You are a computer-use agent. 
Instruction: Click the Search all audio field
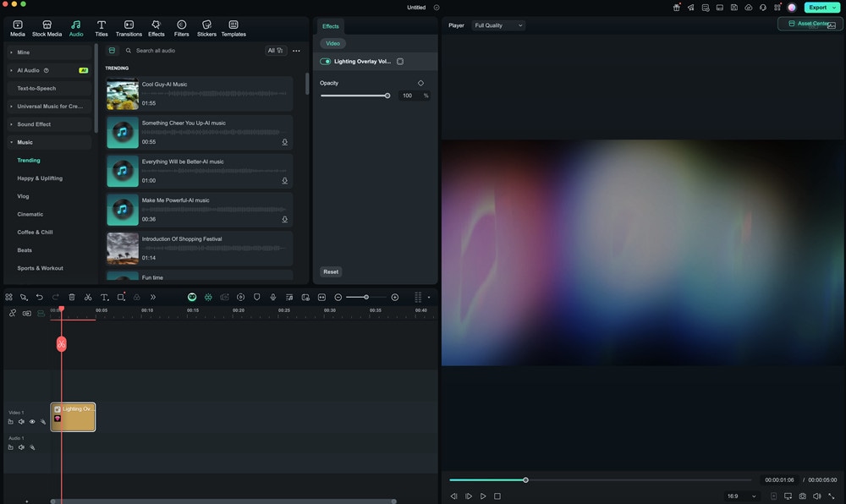(191, 51)
